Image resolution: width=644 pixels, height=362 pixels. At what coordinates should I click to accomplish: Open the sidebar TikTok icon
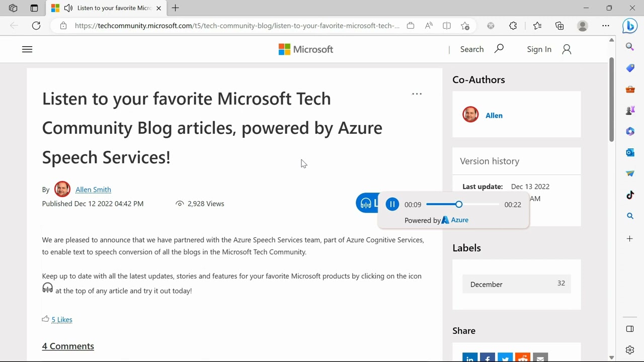tap(630, 195)
